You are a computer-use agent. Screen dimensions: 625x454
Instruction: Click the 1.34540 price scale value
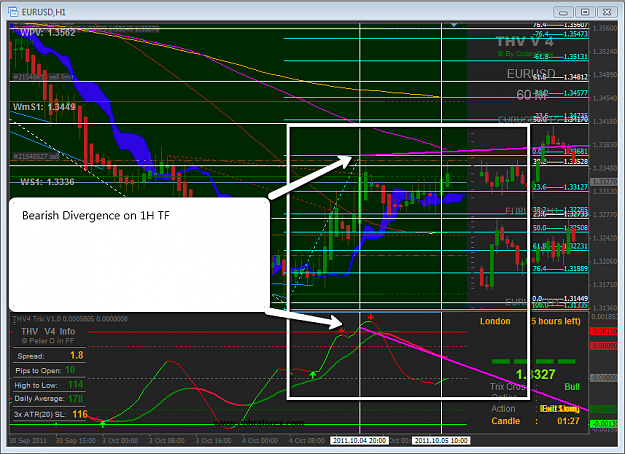(605, 98)
